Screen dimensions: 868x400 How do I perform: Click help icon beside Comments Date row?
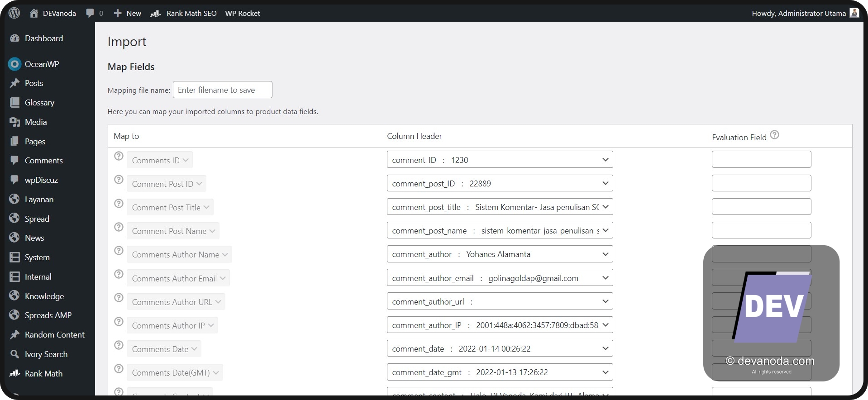click(119, 345)
